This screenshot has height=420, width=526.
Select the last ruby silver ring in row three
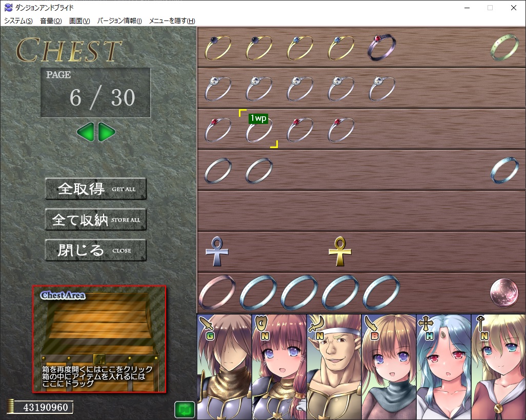tap(341, 130)
